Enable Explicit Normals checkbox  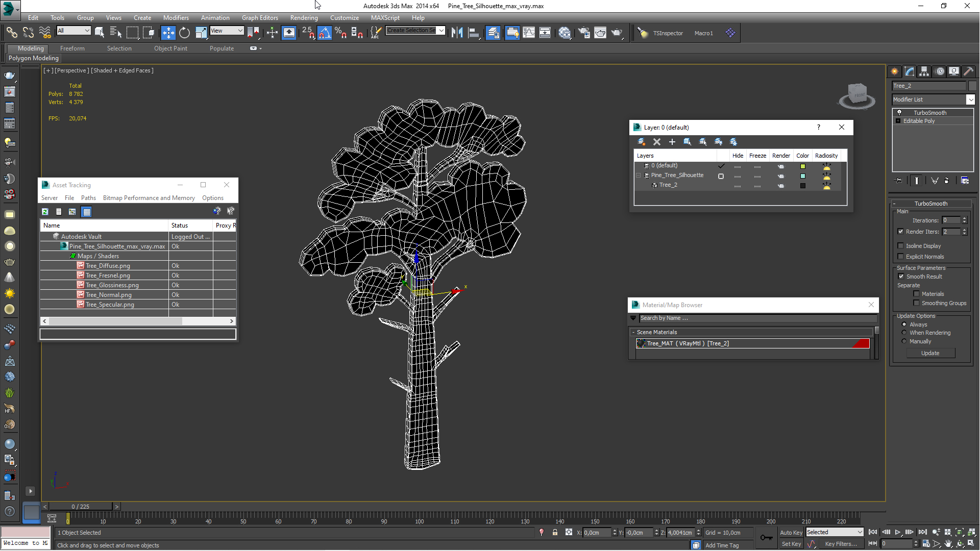[x=901, y=257]
